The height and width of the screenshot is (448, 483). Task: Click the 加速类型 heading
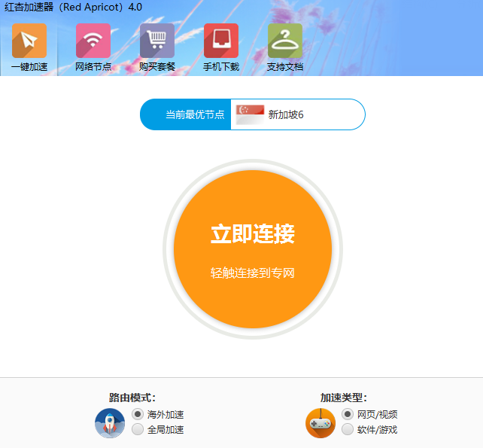pos(344,398)
